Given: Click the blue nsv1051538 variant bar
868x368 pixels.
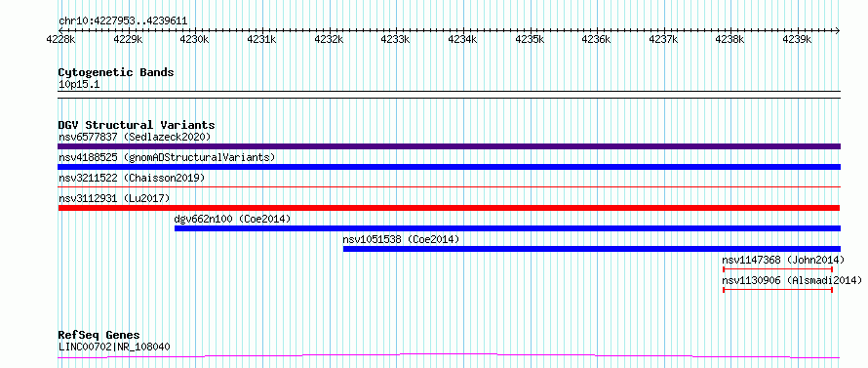Looking at the screenshot, I should (592, 249).
